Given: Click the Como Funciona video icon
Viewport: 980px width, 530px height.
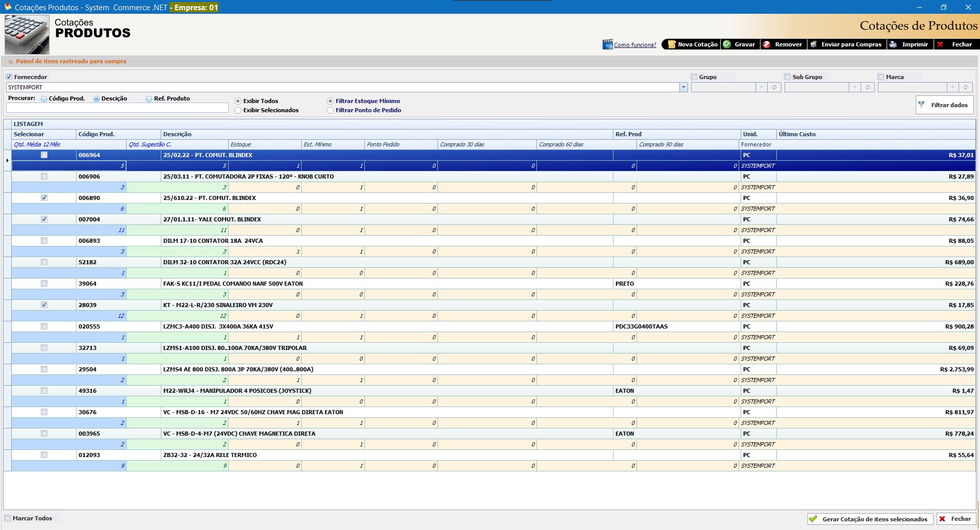Looking at the screenshot, I should tap(607, 45).
